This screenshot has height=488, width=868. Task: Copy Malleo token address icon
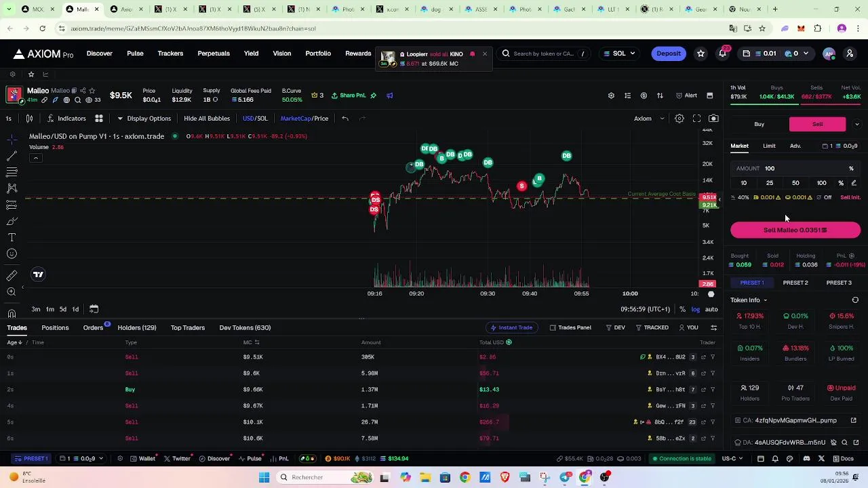pos(75,91)
